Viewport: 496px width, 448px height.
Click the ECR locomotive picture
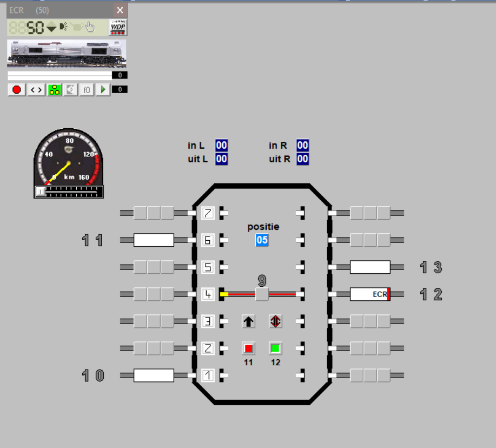tap(67, 54)
